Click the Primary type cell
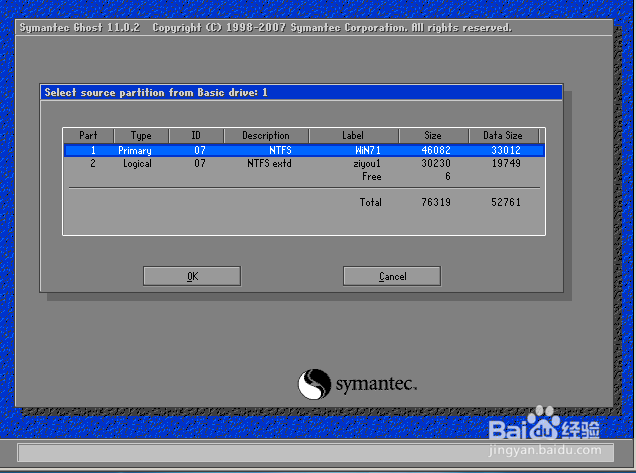636x473 pixels. tap(135, 151)
